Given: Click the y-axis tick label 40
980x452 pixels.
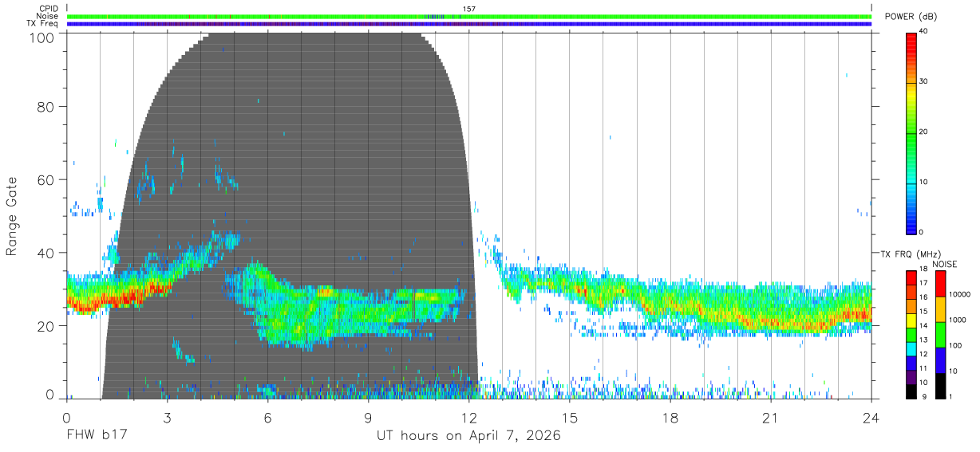Looking at the screenshot, I should tap(45, 253).
